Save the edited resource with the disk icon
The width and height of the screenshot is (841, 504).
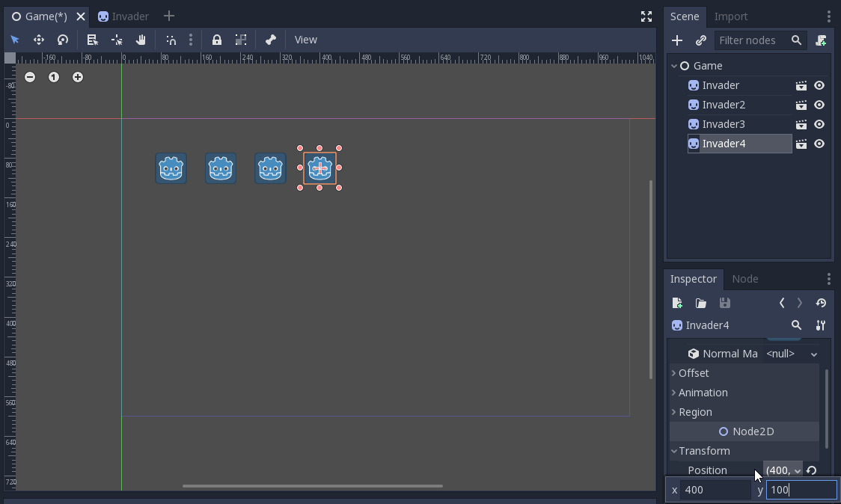click(x=724, y=303)
